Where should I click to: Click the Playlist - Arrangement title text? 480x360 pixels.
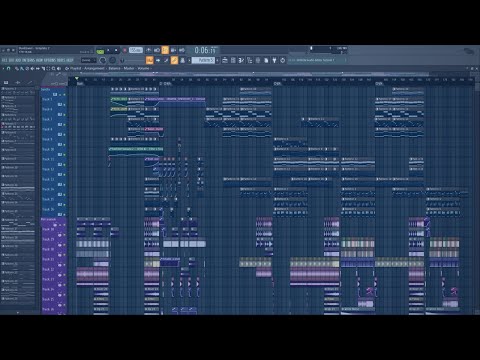click(87, 69)
